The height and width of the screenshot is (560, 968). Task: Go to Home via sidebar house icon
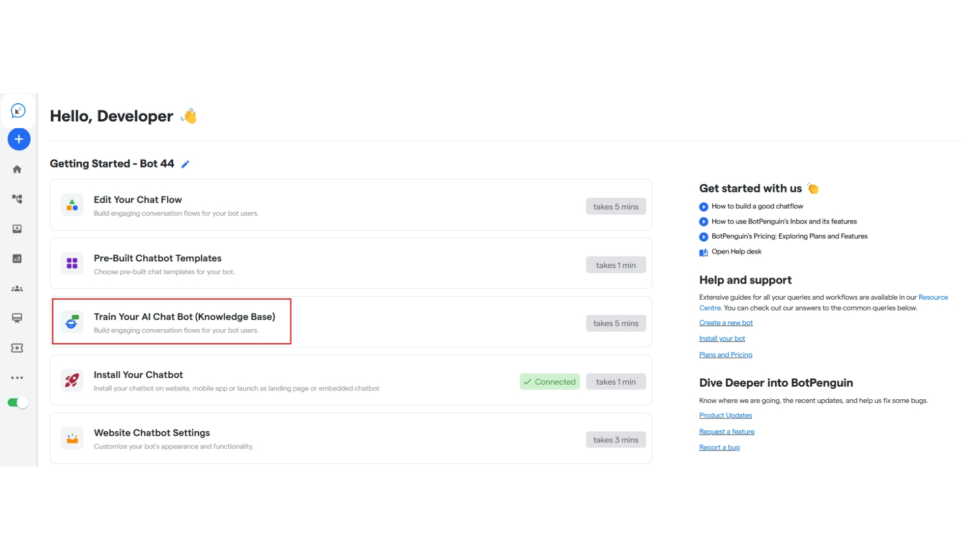pos(17,169)
